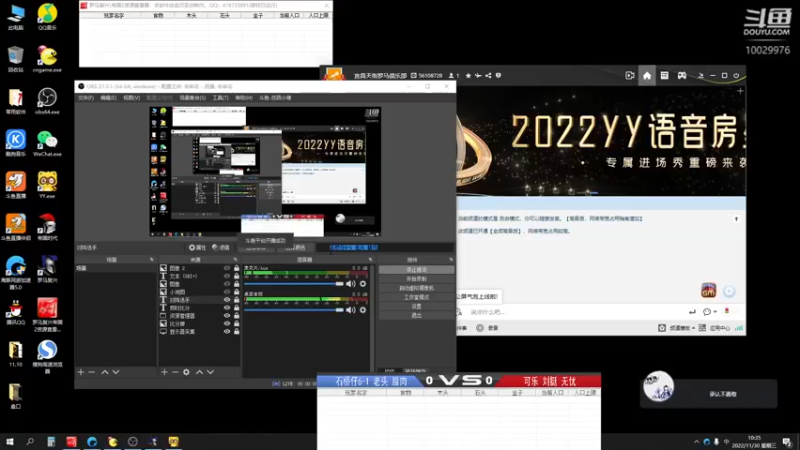800x450 pixels.
Task: Open desktop audio settings gear in OBS mixer
Action: [x=363, y=310]
